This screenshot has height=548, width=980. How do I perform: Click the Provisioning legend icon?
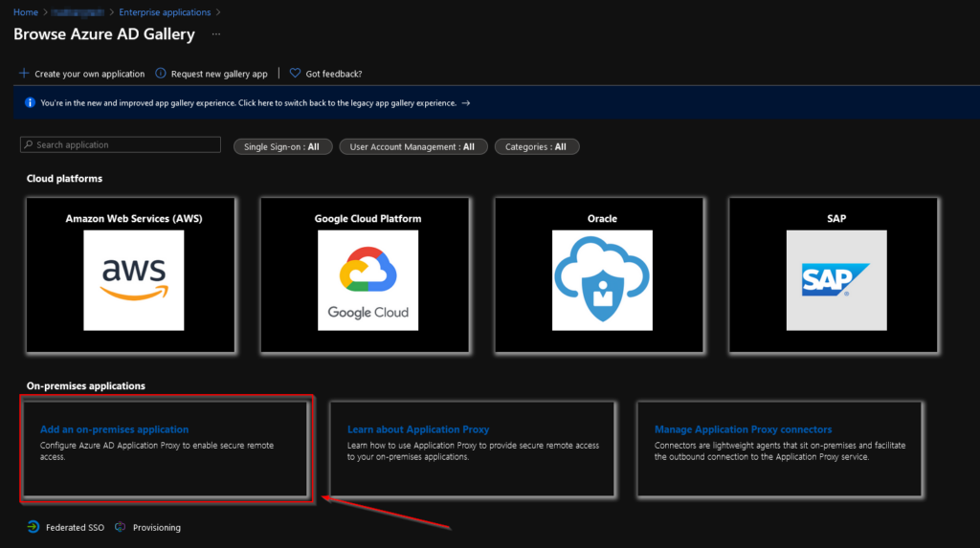[x=120, y=527]
